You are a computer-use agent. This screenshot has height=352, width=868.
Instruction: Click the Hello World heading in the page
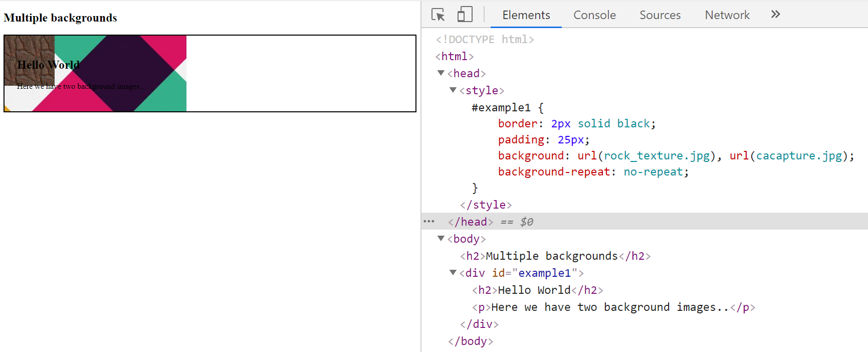pos(49,65)
